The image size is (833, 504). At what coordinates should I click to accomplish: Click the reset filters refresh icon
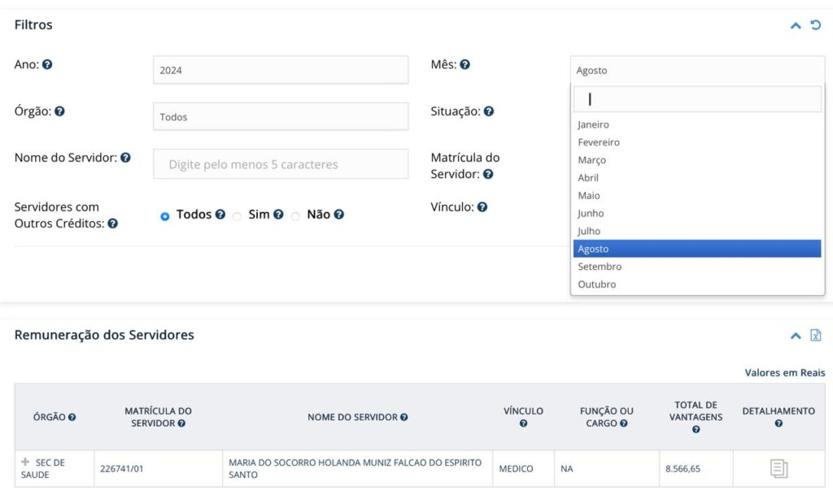click(x=816, y=25)
